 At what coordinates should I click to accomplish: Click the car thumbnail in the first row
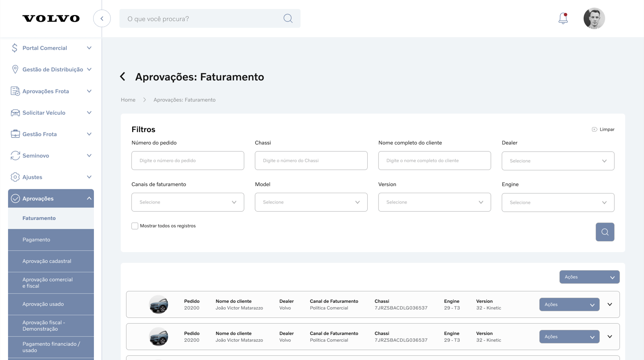[x=158, y=304]
